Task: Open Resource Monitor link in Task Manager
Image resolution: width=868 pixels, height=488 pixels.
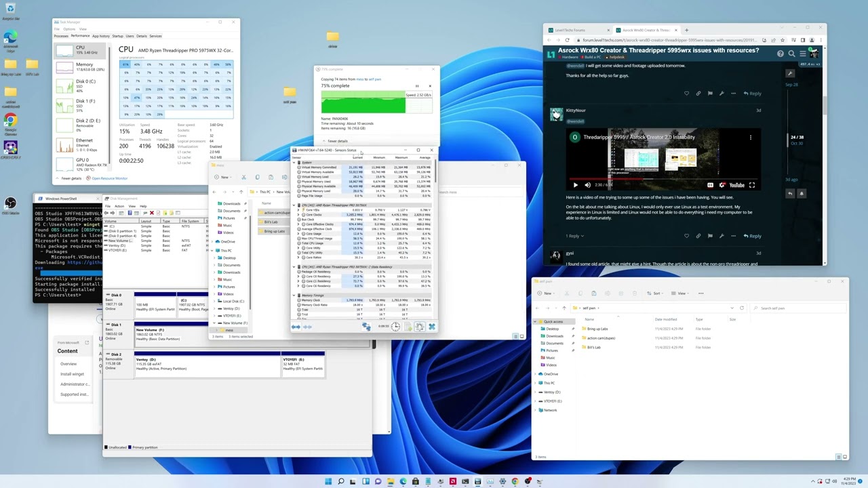Action: pyautogui.click(x=109, y=178)
